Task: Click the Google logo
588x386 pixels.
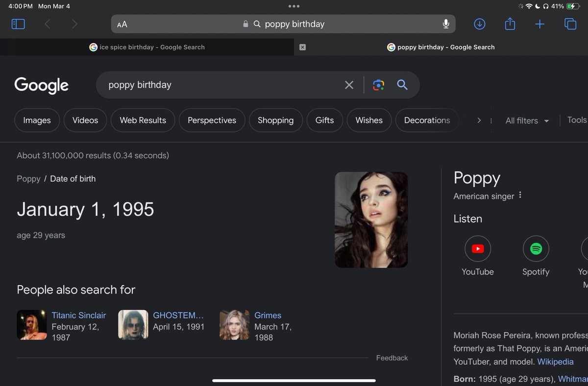Action: pyautogui.click(x=42, y=85)
